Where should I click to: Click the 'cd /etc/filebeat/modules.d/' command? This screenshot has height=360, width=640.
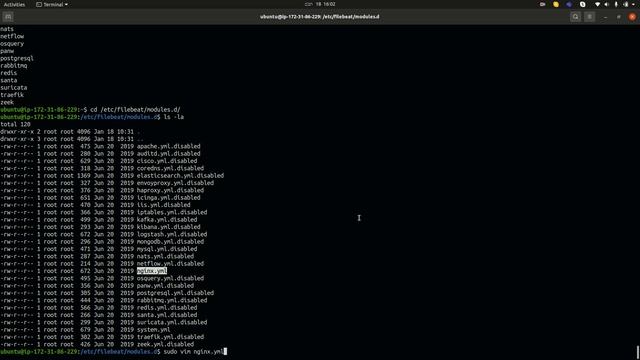[x=135, y=110]
